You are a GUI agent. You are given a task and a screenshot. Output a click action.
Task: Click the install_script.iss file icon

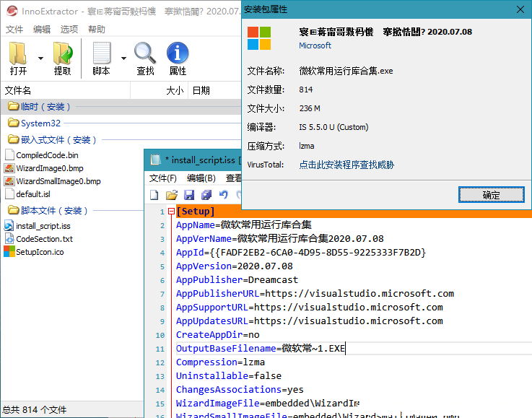[x=9, y=226]
